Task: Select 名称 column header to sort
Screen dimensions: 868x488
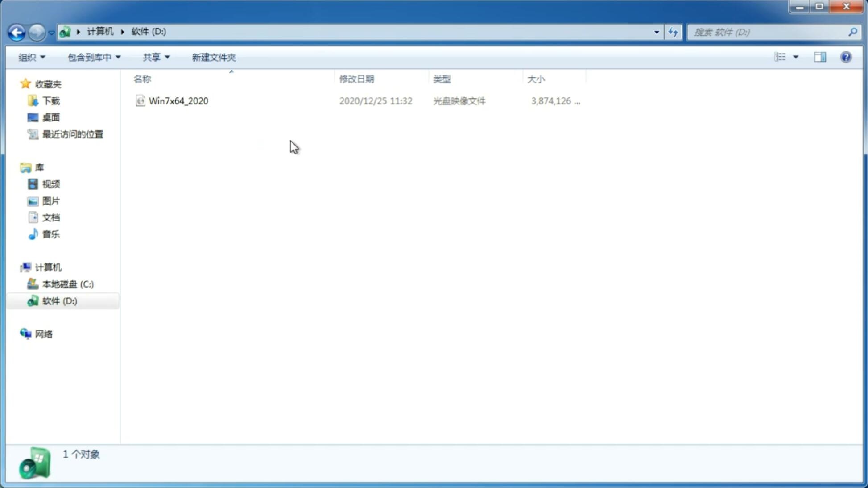Action: [142, 79]
